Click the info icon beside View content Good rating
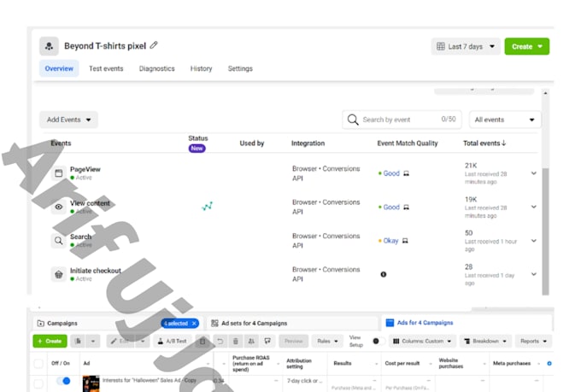The width and height of the screenshot is (581, 392). [x=406, y=208]
